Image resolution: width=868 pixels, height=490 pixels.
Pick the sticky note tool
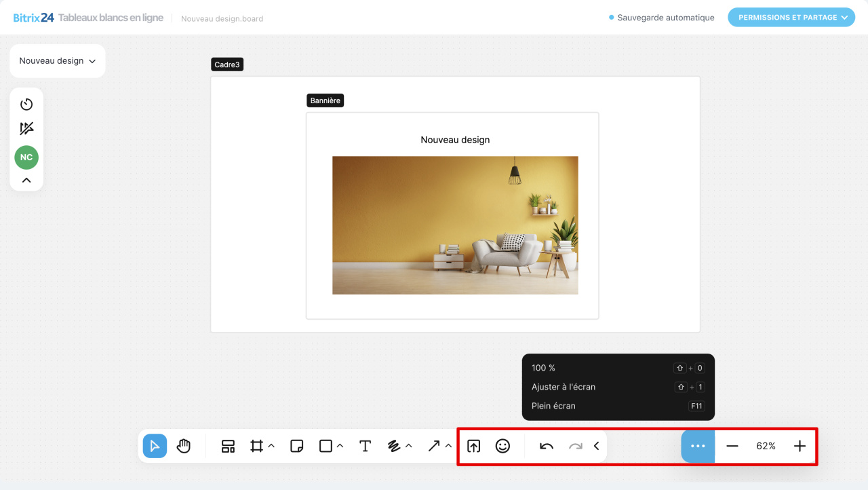(x=296, y=446)
